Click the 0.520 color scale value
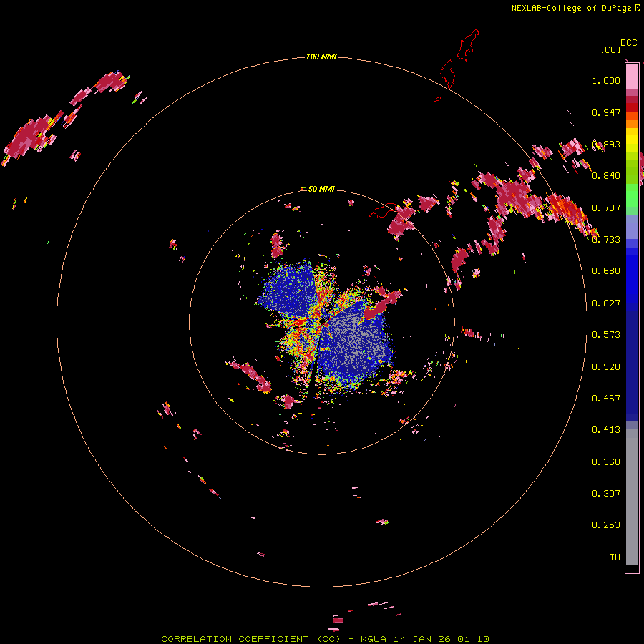 [x=606, y=367]
